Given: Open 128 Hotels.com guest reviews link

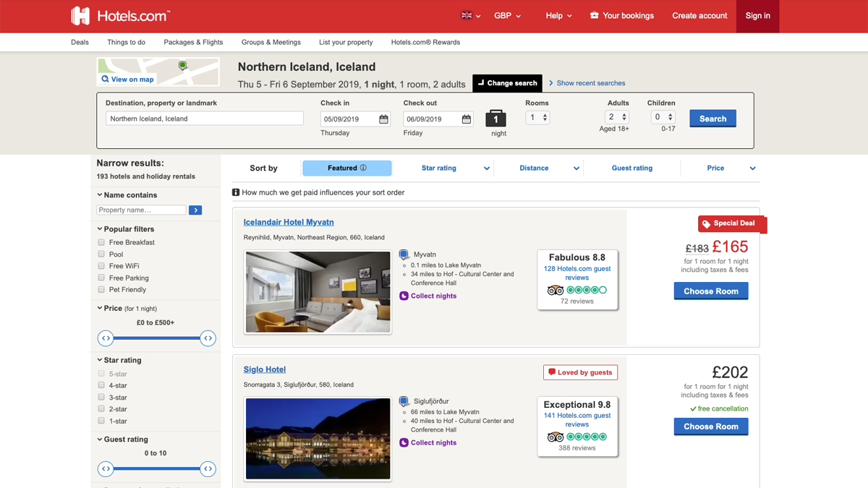Looking at the screenshot, I should tap(577, 273).
